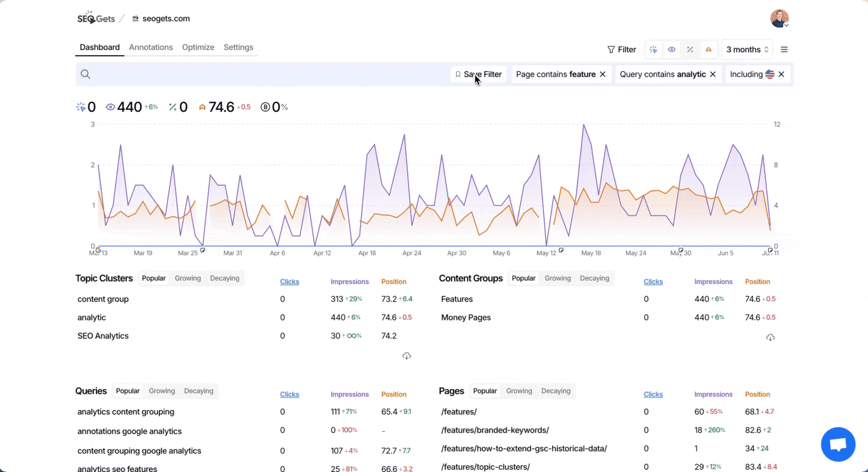Sort Topic Clusters by Clicks link
Viewport: 868px width, 472px height.
click(x=289, y=281)
